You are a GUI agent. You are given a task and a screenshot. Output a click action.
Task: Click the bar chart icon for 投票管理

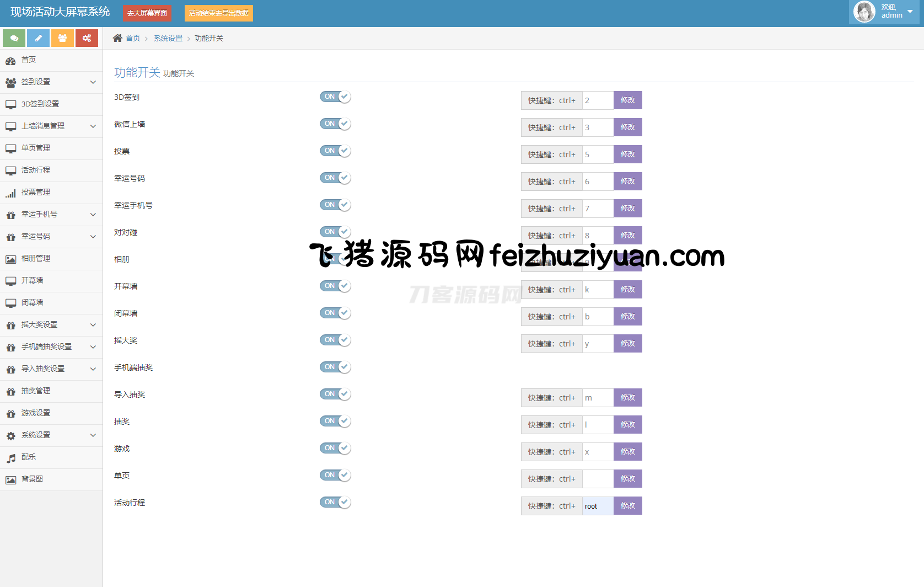tap(11, 193)
